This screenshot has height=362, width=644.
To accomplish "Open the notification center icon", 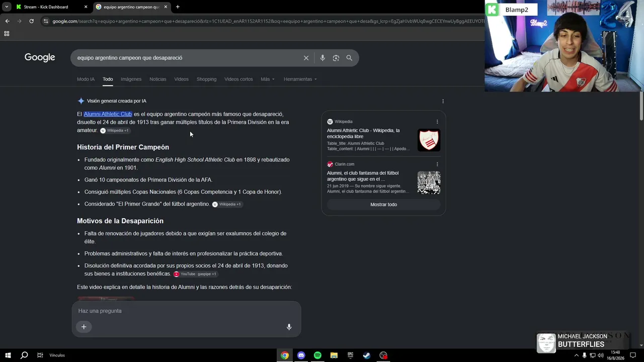I will tap(633, 355).
